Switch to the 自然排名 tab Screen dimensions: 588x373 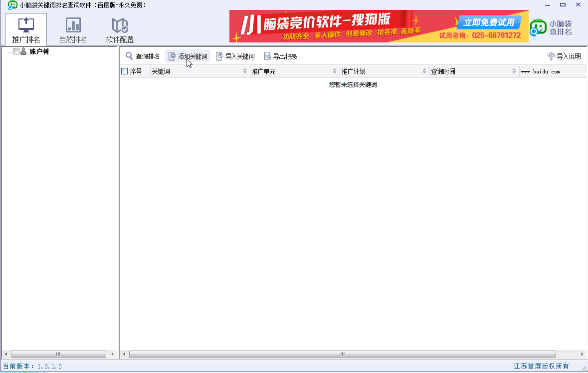(73, 29)
